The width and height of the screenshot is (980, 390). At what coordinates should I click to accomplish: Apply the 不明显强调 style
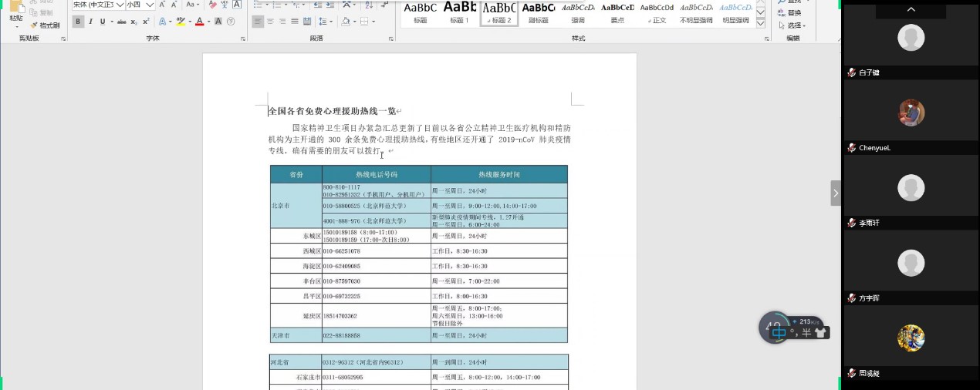(x=697, y=13)
